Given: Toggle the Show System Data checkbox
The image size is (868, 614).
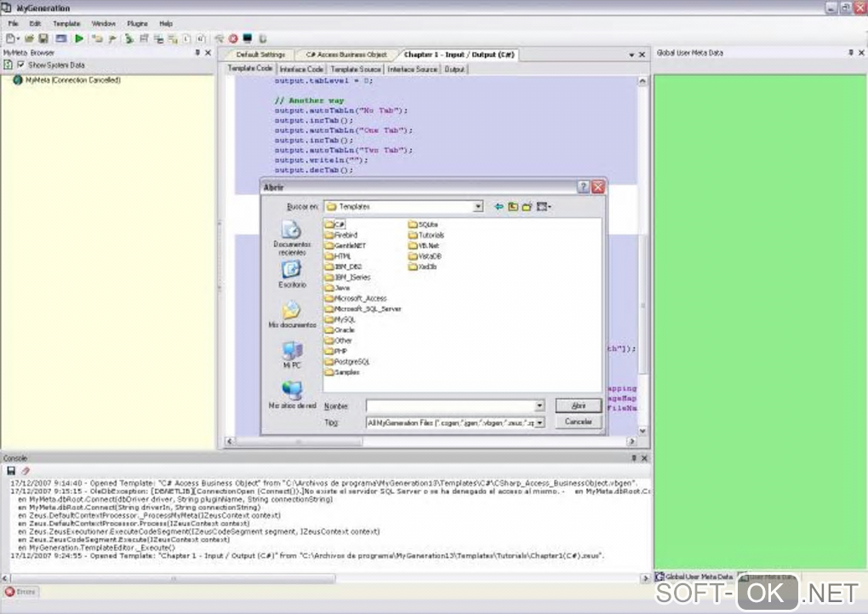Looking at the screenshot, I should [21, 65].
